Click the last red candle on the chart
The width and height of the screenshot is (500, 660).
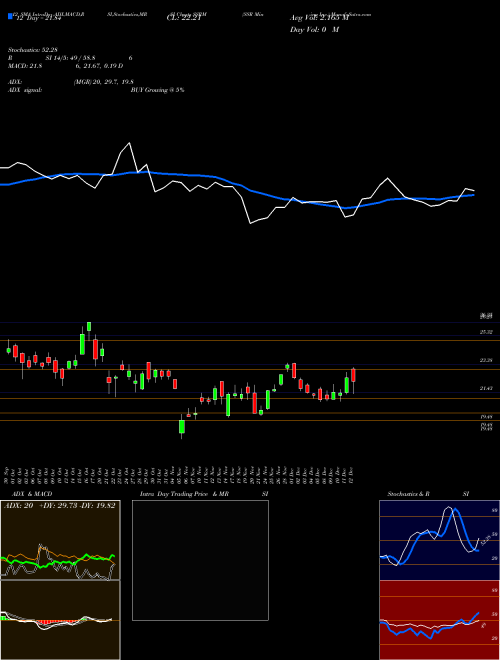pyautogui.click(x=354, y=375)
